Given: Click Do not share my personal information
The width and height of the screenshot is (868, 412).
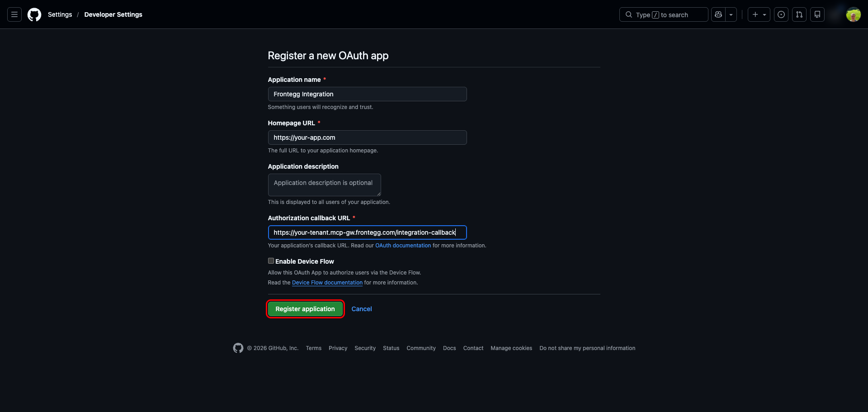Looking at the screenshot, I should (x=587, y=348).
